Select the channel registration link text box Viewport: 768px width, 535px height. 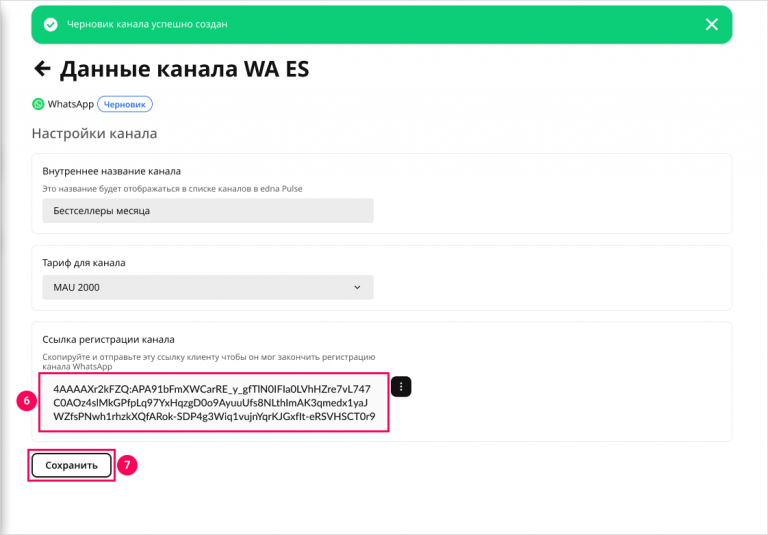(x=214, y=403)
